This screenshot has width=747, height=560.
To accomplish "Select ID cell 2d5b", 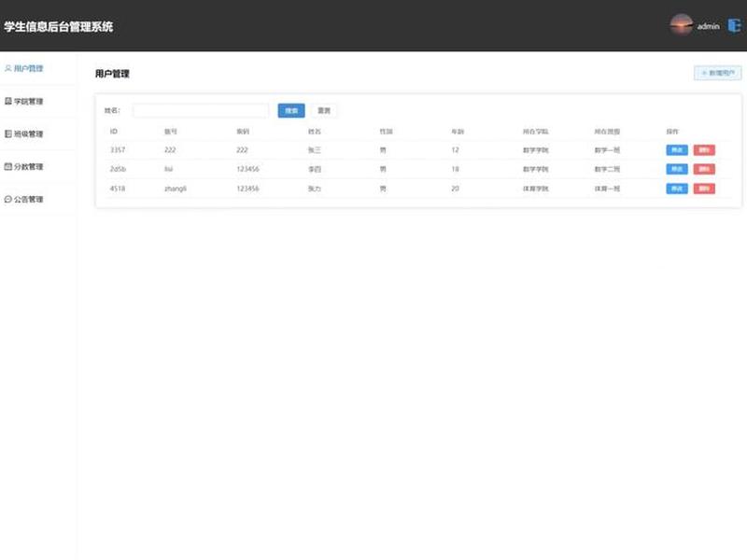I will [119, 169].
